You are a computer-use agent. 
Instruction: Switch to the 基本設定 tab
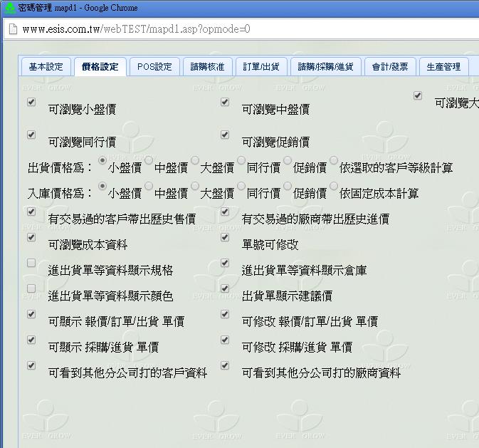point(46,67)
